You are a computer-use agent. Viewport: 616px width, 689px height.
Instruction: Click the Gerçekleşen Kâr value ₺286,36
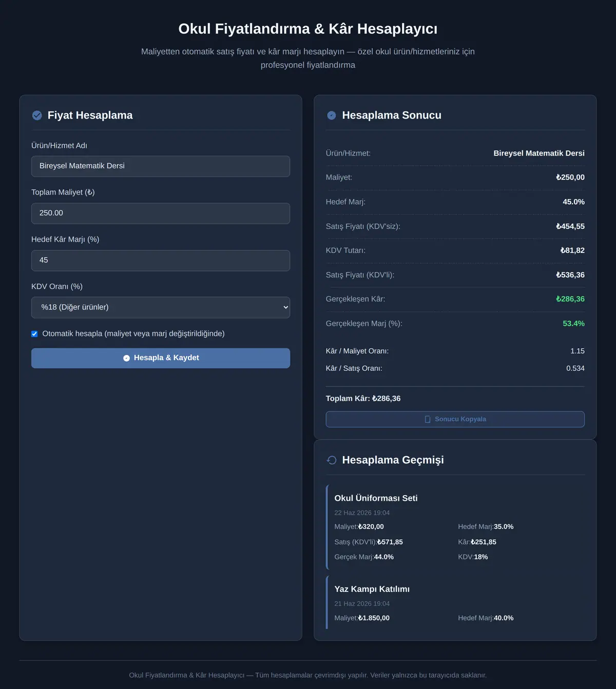pyautogui.click(x=570, y=299)
